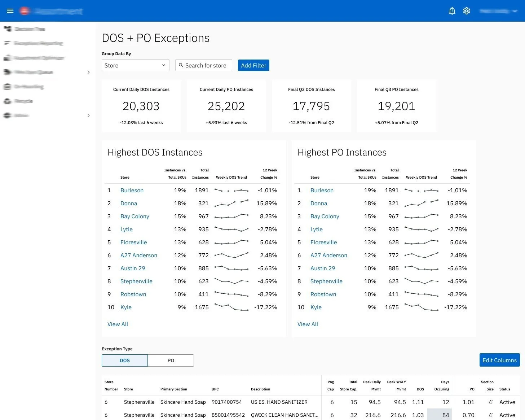
Task: Click the Recycle icon in the sidebar
Action: [x=8, y=101]
